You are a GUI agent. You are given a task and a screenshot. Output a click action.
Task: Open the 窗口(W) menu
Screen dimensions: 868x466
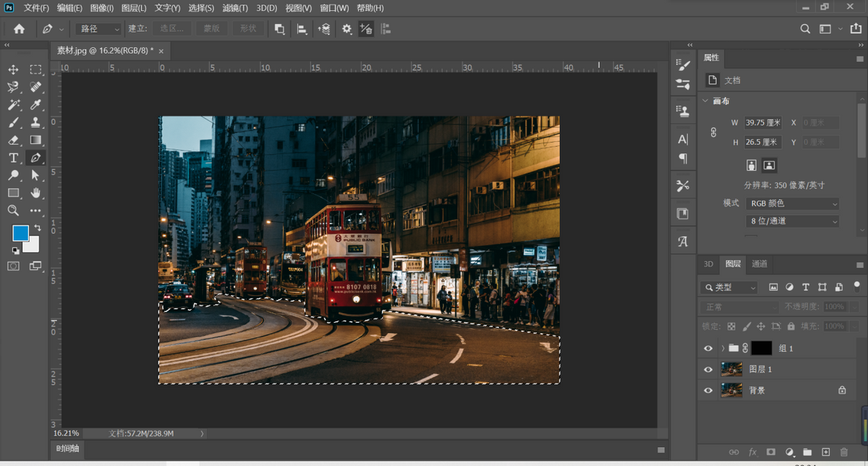(x=334, y=8)
